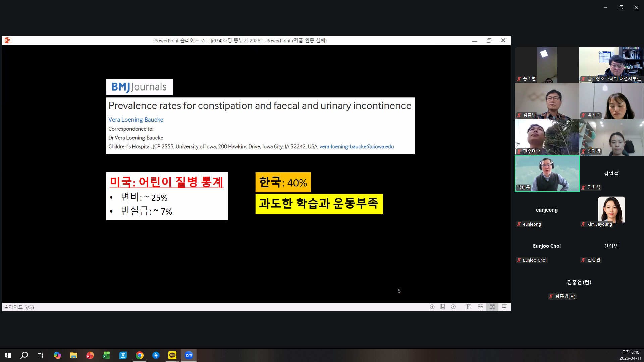Click the PowerPoint app icon in the title bar
The width and height of the screenshot is (644, 362).
[8, 40]
